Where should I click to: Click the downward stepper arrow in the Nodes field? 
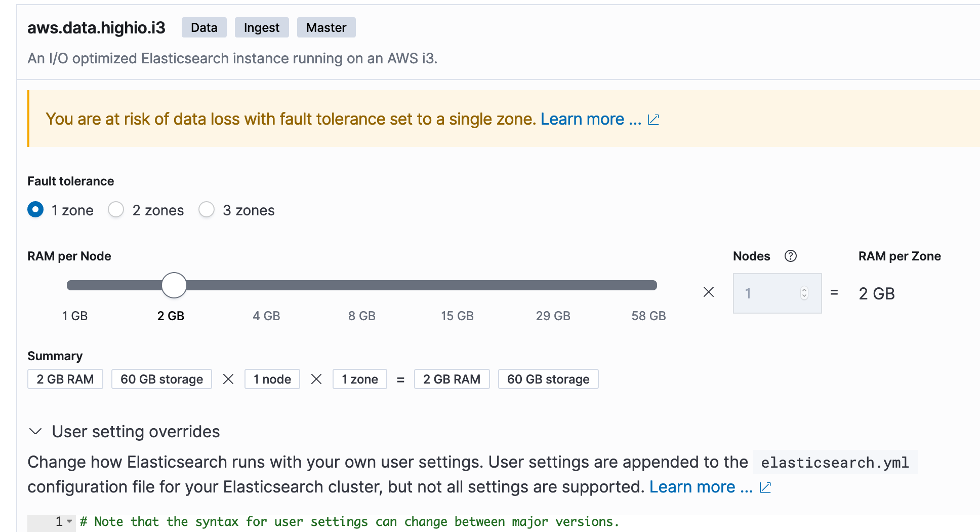[805, 296]
